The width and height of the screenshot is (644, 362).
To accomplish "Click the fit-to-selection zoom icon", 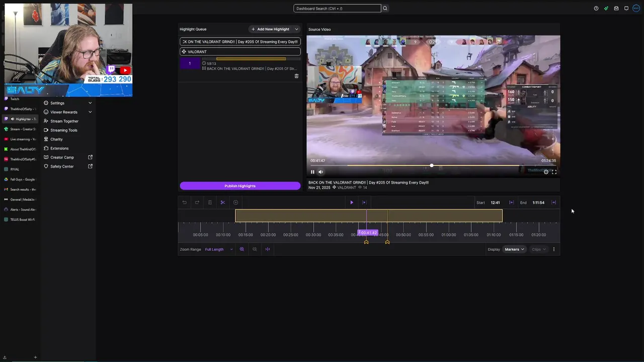I will [268, 249].
